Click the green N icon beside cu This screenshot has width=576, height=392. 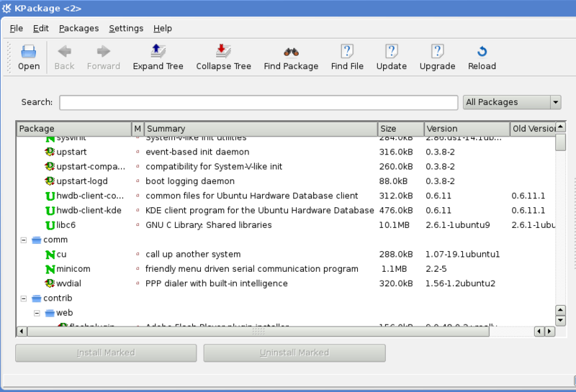tap(50, 255)
